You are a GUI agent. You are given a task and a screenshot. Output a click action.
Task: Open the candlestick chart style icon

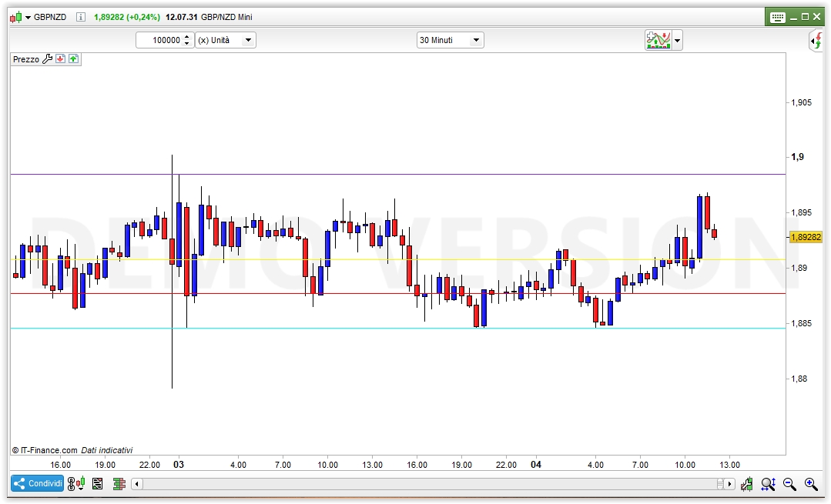(16, 17)
